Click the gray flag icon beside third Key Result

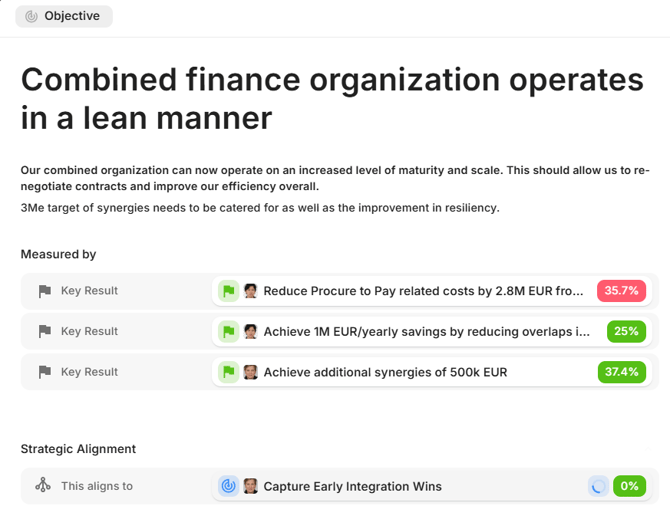point(44,372)
